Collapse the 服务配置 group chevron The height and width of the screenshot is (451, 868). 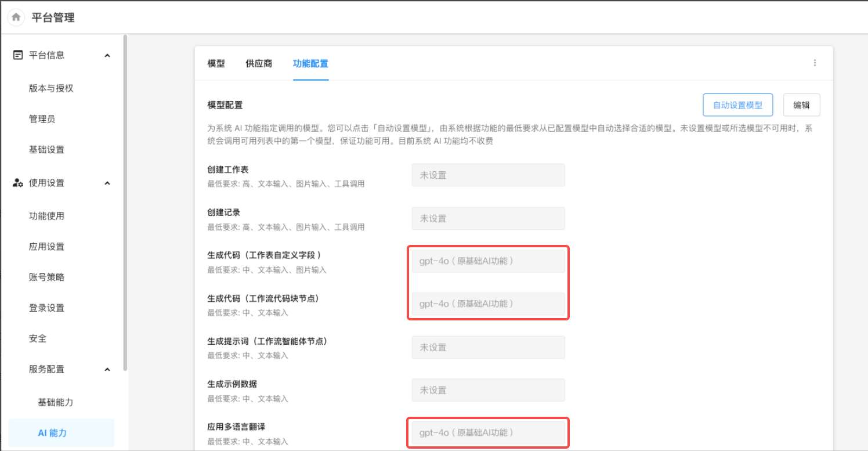(x=107, y=369)
